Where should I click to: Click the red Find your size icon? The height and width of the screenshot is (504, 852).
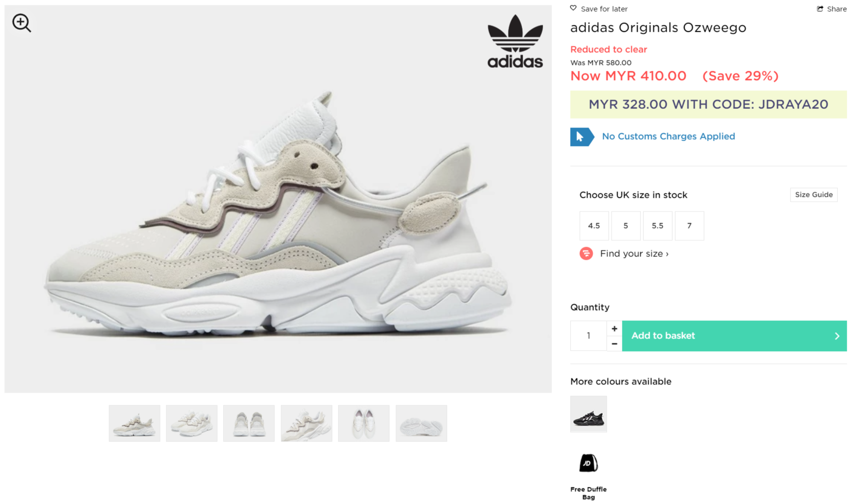click(586, 253)
